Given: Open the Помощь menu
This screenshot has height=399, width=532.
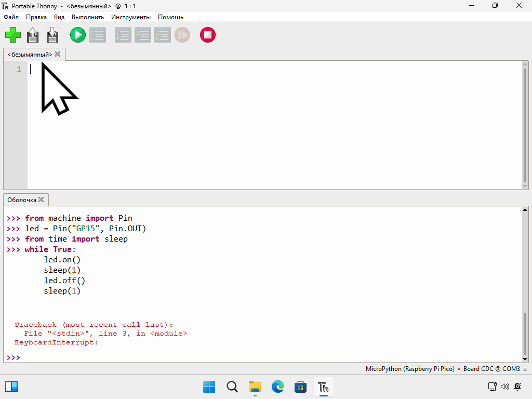Looking at the screenshot, I should point(170,17).
